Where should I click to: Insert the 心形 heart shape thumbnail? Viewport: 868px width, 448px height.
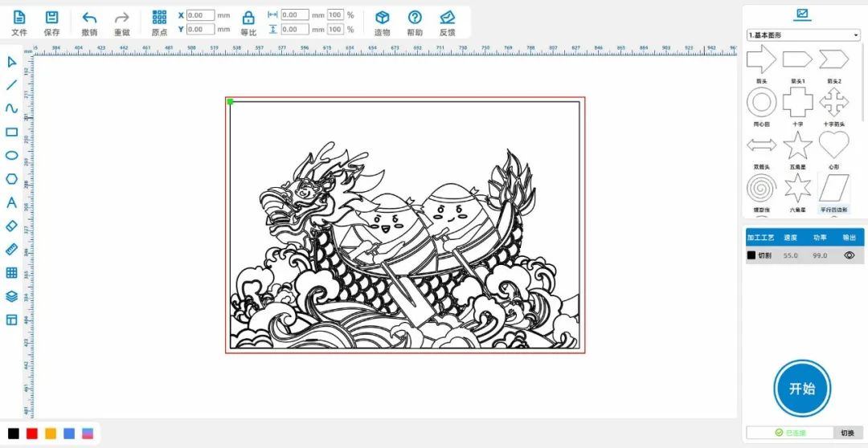pos(833,145)
